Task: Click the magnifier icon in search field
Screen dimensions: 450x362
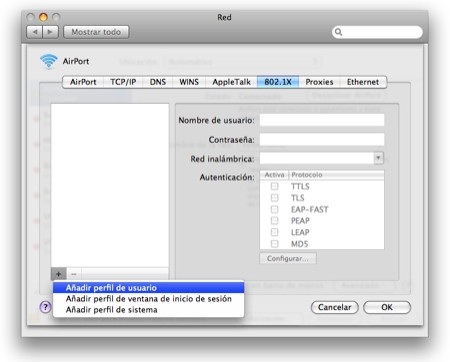Action: pyautogui.click(x=338, y=32)
